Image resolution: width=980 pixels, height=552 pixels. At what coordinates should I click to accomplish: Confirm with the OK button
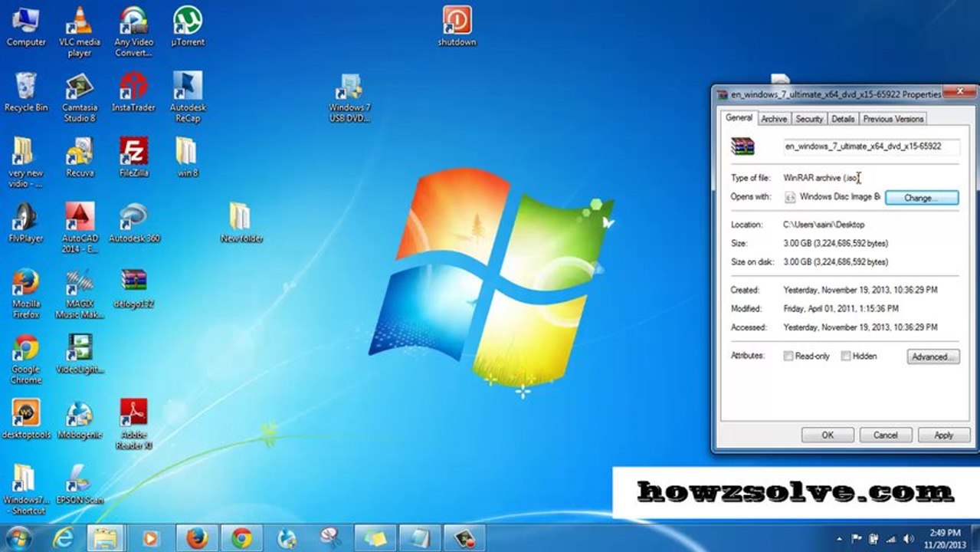[828, 435]
